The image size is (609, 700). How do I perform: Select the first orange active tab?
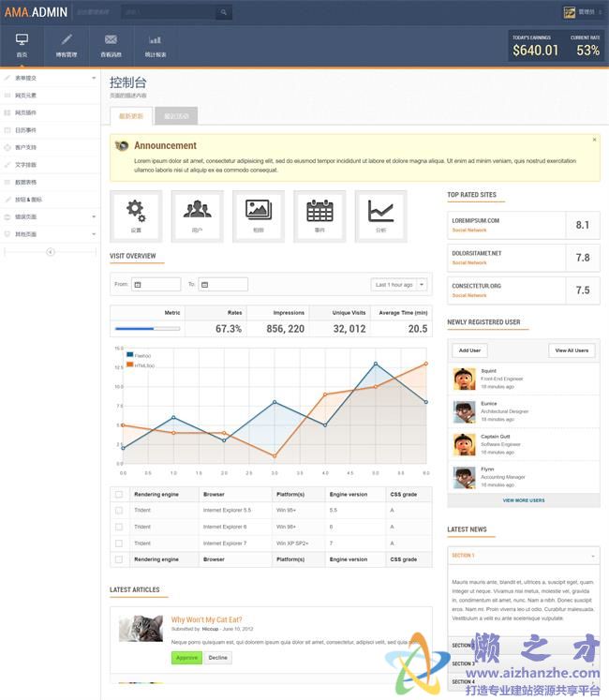pyautogui.click(x=131, y=116)
